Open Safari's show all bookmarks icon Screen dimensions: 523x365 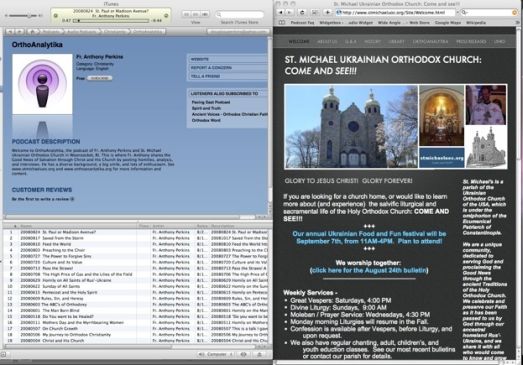(282, 23)
